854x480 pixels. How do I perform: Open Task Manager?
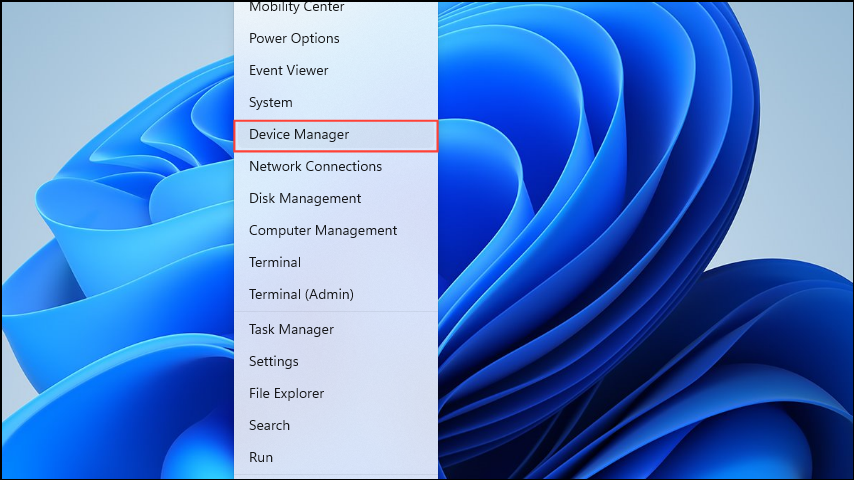(291, 329)
